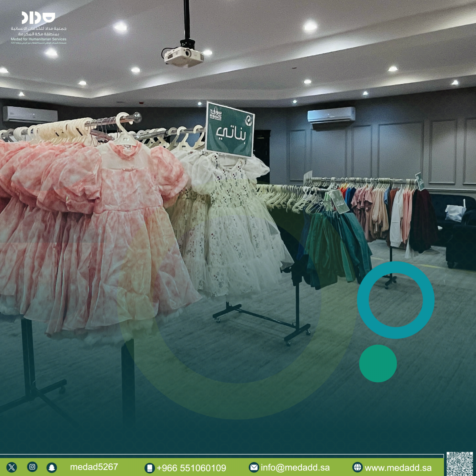Image resolution: width=476 pixels, height=476 pixels.
Task: Click the info@medadd.sa email address
Action: [295, 468]
